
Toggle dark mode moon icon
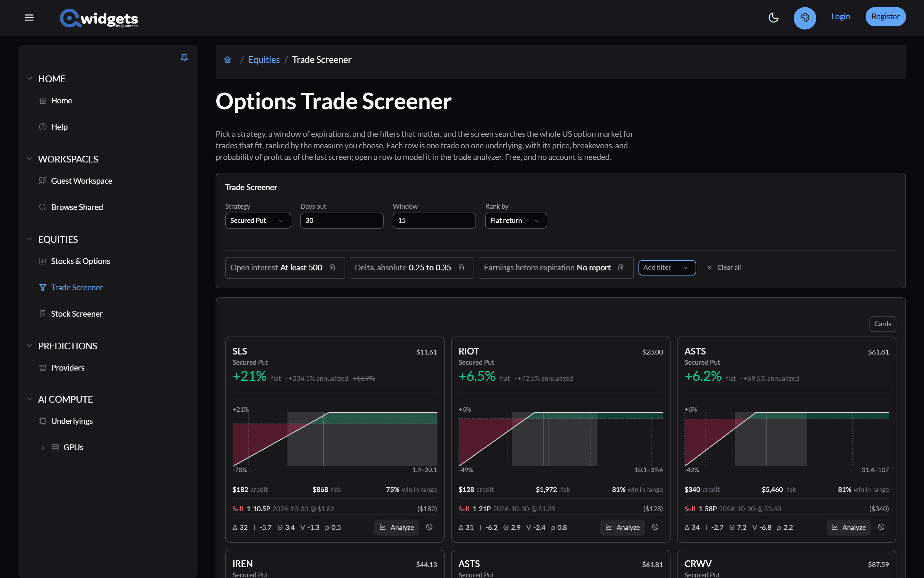click(x=773, y=18)
